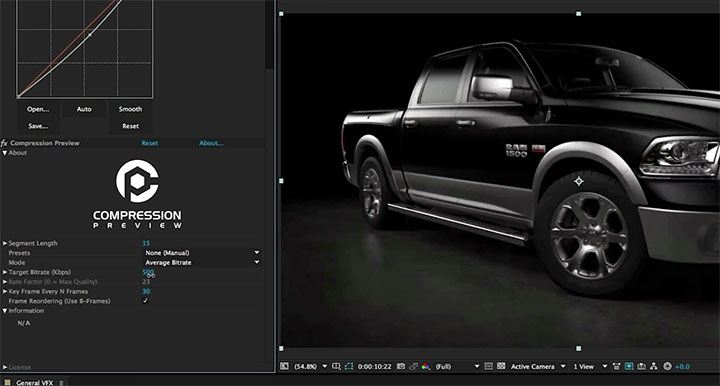
Task: Collapse the Information section
Action: [x=5, y=311]
